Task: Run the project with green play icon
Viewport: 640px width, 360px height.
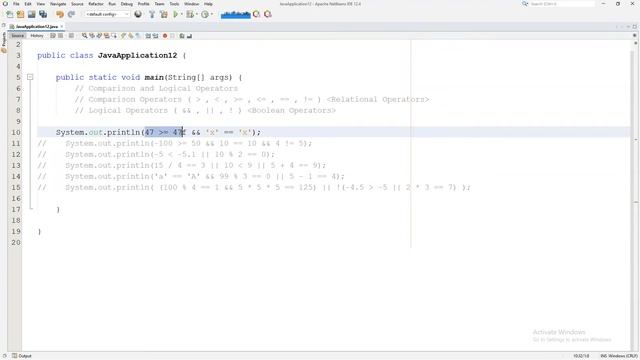Action: (x=176, y=14)
